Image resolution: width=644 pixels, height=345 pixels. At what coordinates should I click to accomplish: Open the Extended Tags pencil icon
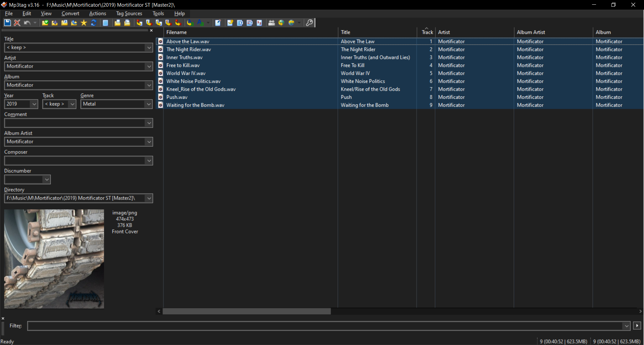tap(218, 23)
